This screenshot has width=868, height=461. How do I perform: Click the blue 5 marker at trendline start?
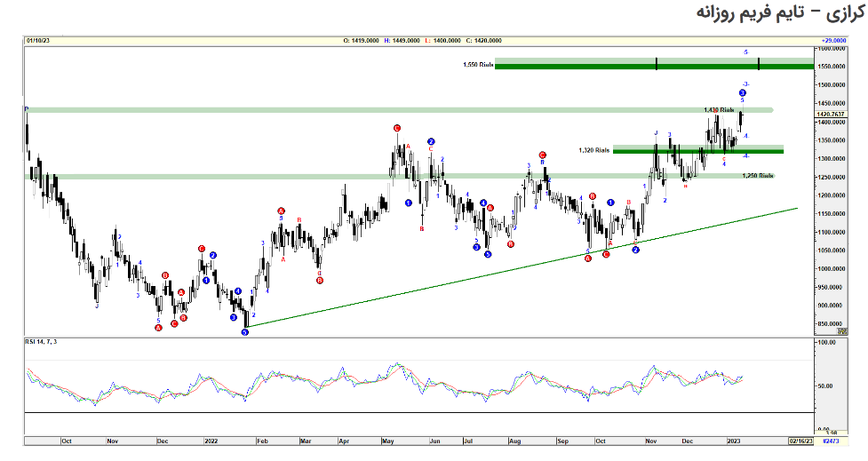click(x=245, y=332)
